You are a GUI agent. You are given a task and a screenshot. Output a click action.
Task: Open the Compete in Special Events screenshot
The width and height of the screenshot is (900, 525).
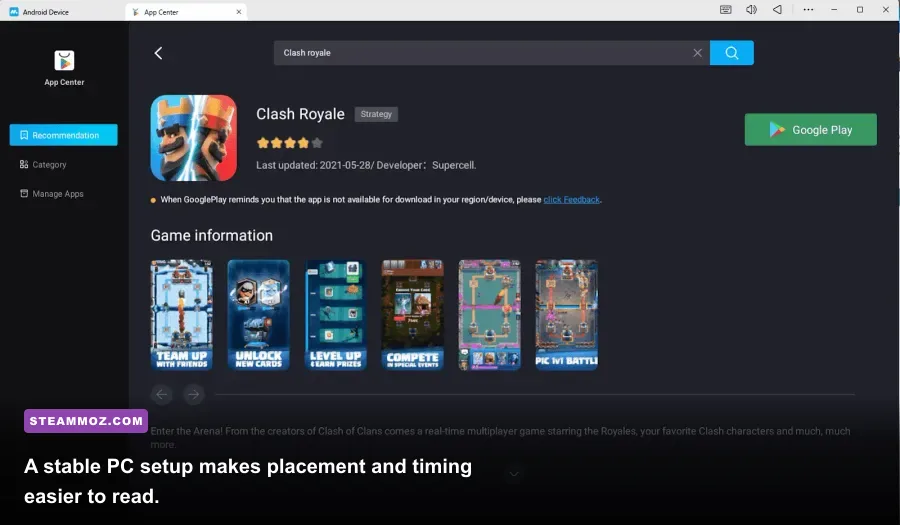pyautogui.click(x=412, y=315)
